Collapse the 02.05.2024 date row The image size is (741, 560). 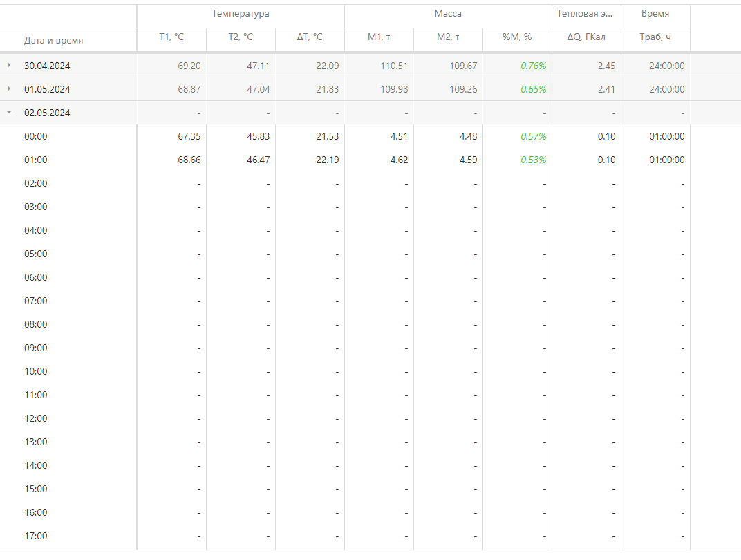pos(9,113)
